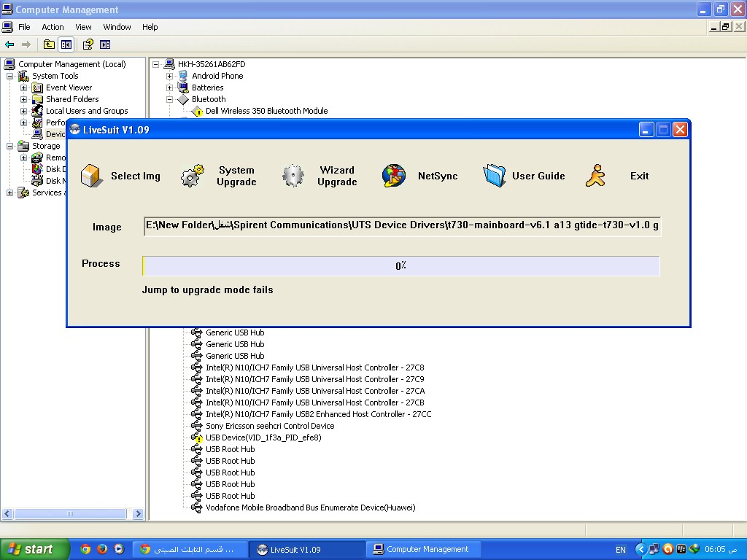Collapse the Bluetooth device category
The image size is (747, 560).
[169, 99]
